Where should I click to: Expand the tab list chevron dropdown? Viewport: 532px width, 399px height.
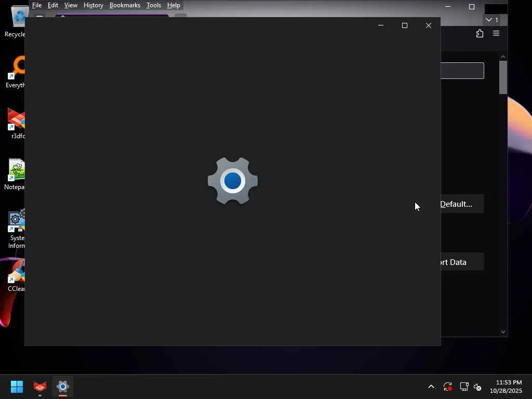[x=491, y=20]
